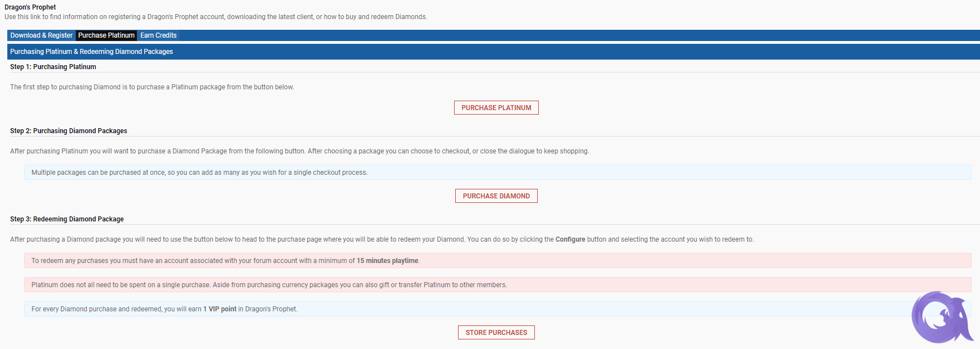Screen dimensions: 980x349
Task: Click the 'Multiple packages can be purchased at once' note
Action: tap(497, 173)
